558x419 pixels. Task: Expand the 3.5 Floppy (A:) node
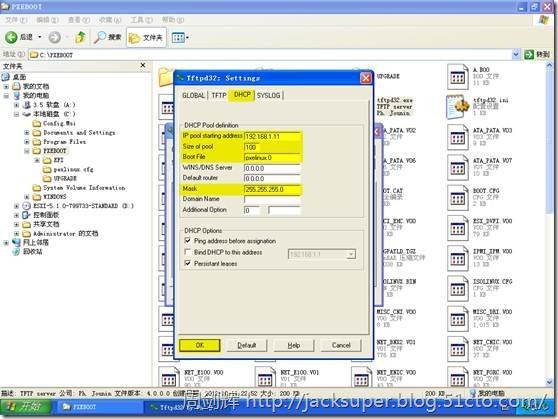tap(16, 105)
